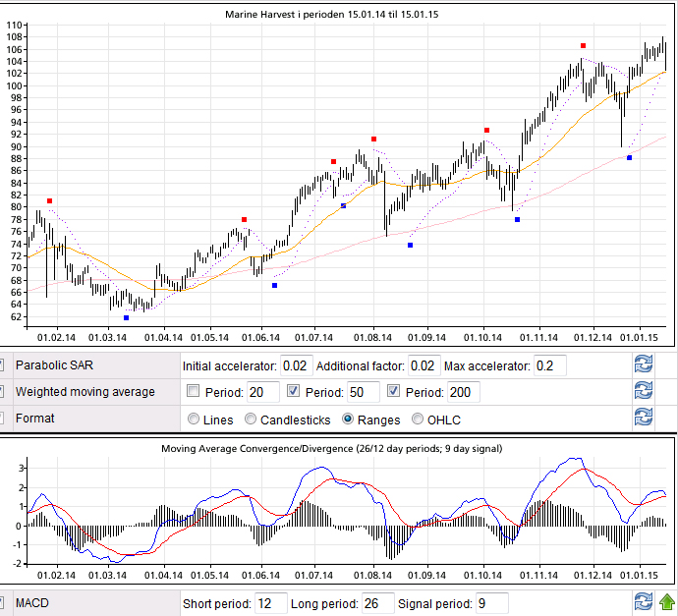678x616 pixels.
Task: Click the refresh icon in the Format row
Action: tap(644, 419)
